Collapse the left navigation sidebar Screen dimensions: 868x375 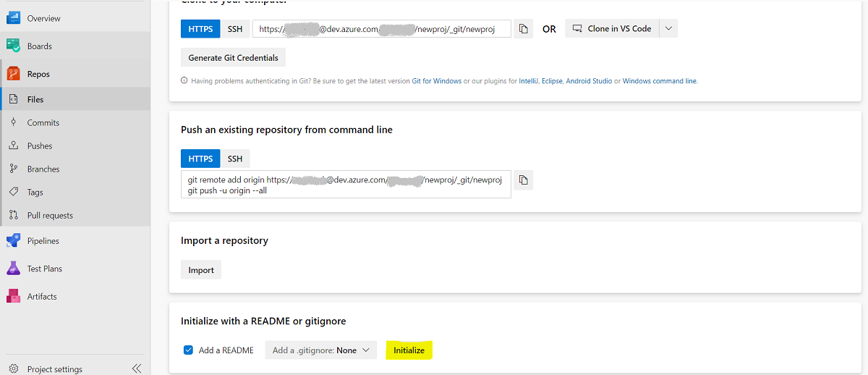coord(137,369)
